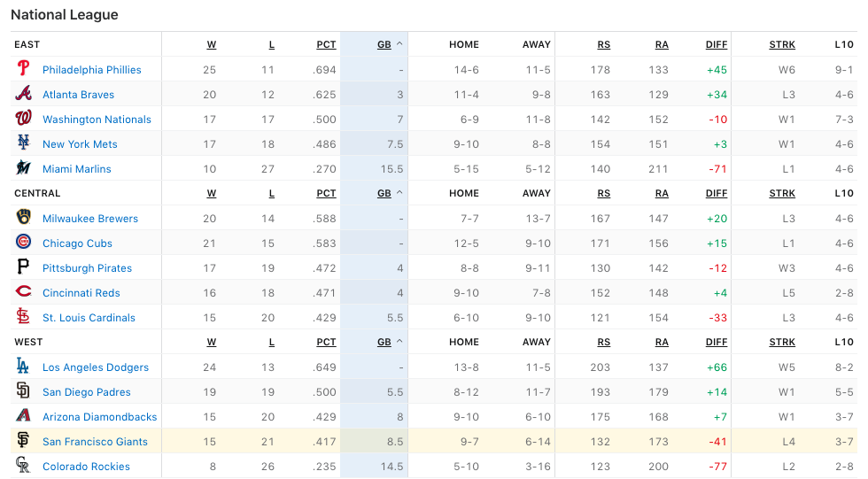Screen dimensions: 868x479
Task: Sort East division by RS column
Action: (603, 44)
